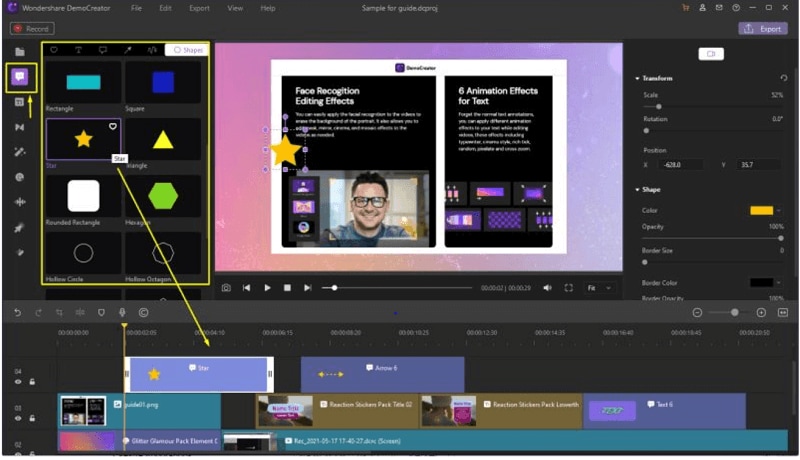Mute preview volume speaker icon
800x460 pixels.
pos(547,288)
